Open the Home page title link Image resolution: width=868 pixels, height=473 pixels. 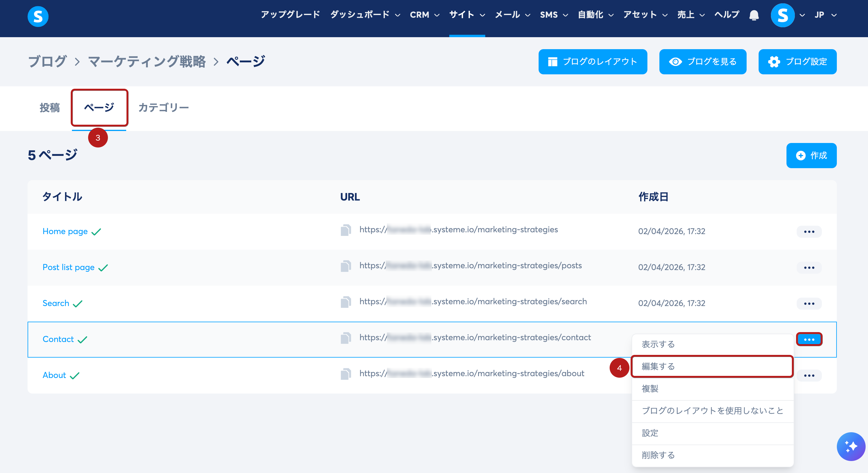(65, 231)
